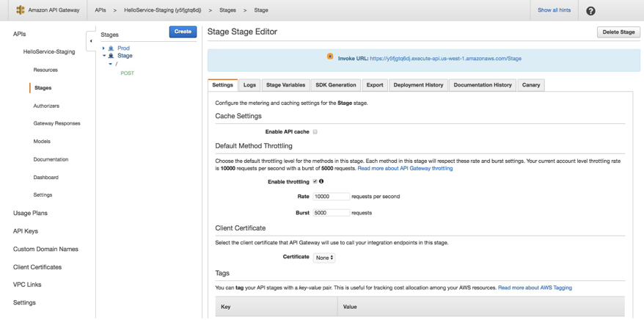Open Read more about AWS Tagging link
Image resolution: width=644 pixels, height=320 pixels.
point(535,288)
